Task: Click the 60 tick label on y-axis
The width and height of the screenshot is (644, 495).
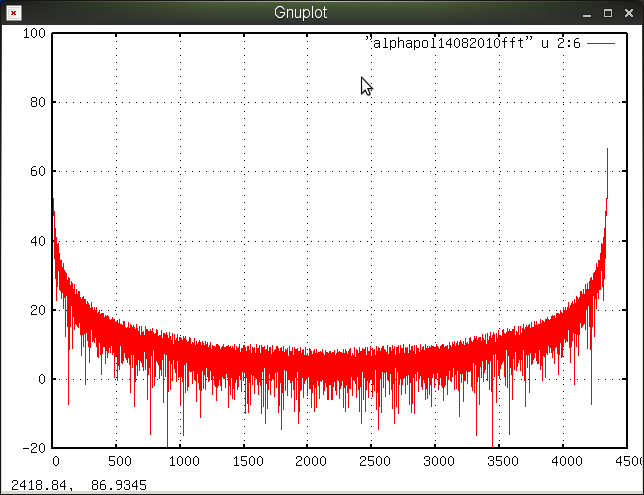Action: point(39,172)
